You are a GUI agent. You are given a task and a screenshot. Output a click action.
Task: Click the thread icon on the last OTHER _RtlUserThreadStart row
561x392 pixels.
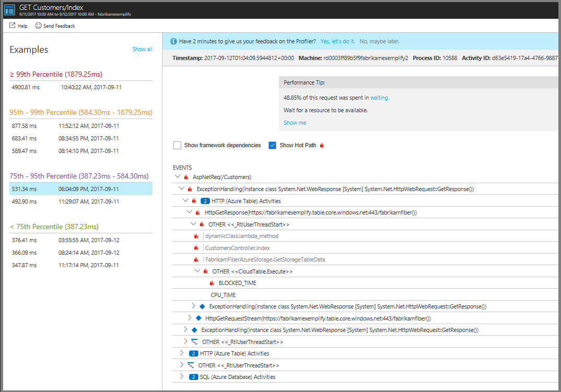pos(191,365)
